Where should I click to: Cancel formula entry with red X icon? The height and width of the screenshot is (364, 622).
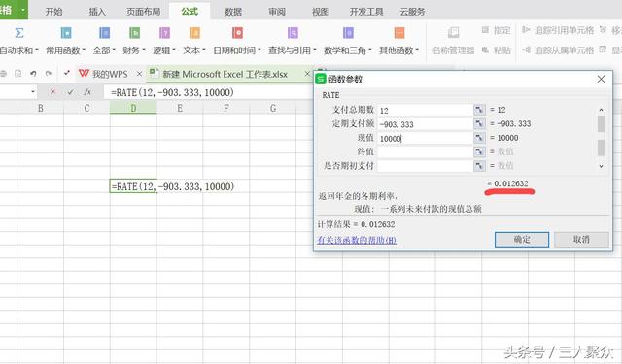coord(52,92)
